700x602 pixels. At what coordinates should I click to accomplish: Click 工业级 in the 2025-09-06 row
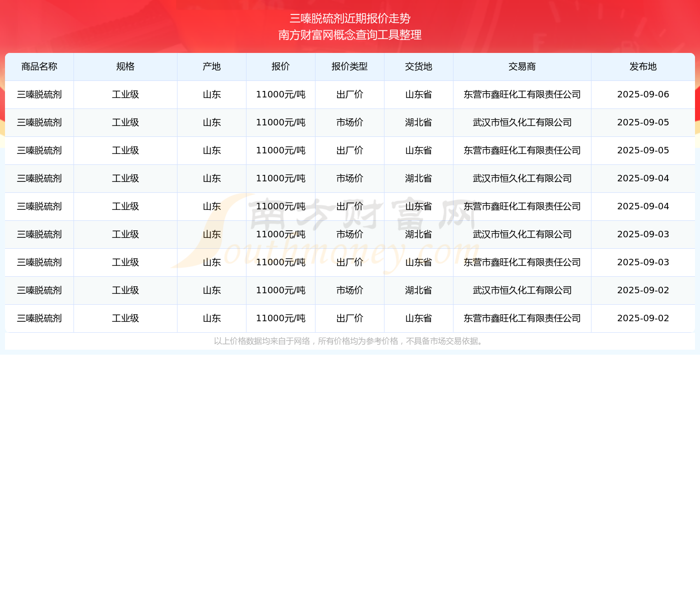125,95
